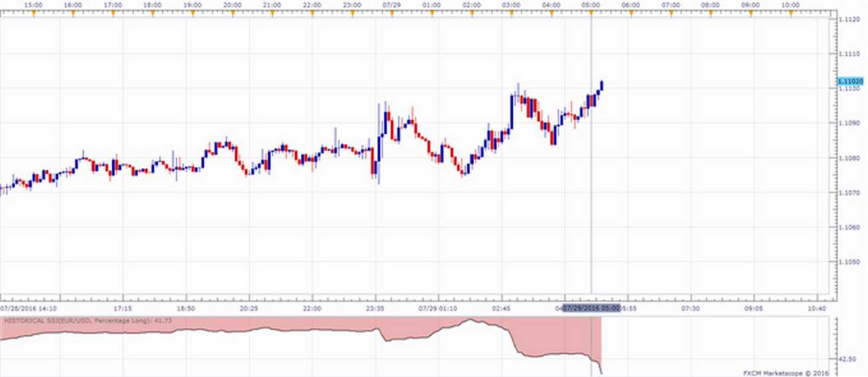
Task: Click the orange marker under 04:00
Action: pyautogui.click(x=552, y=14)
